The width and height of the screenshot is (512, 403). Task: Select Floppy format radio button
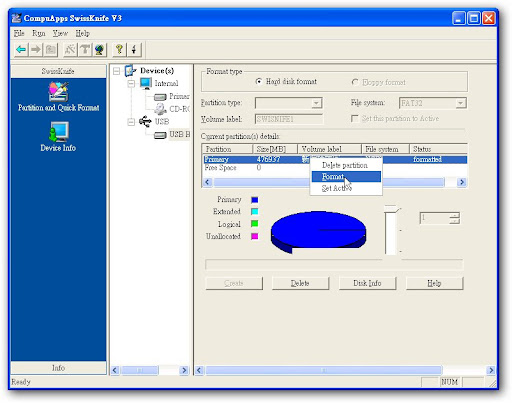(355, 82)
